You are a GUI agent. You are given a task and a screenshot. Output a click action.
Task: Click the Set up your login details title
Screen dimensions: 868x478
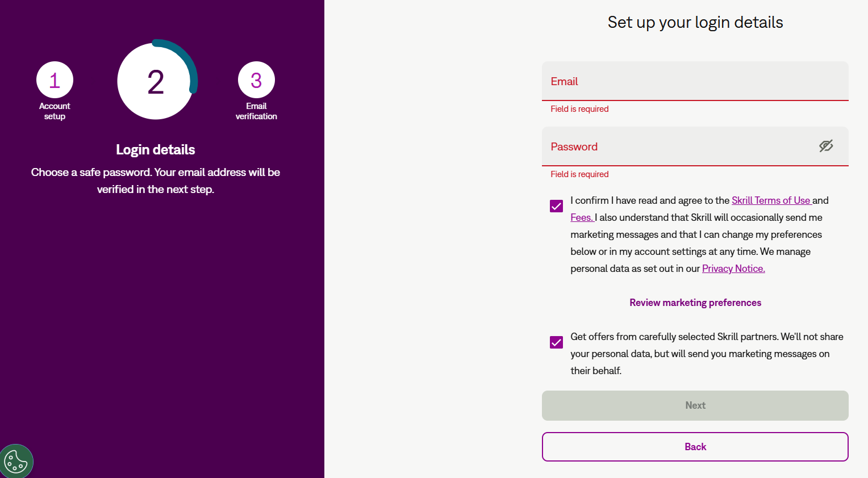tap(695, 22)
